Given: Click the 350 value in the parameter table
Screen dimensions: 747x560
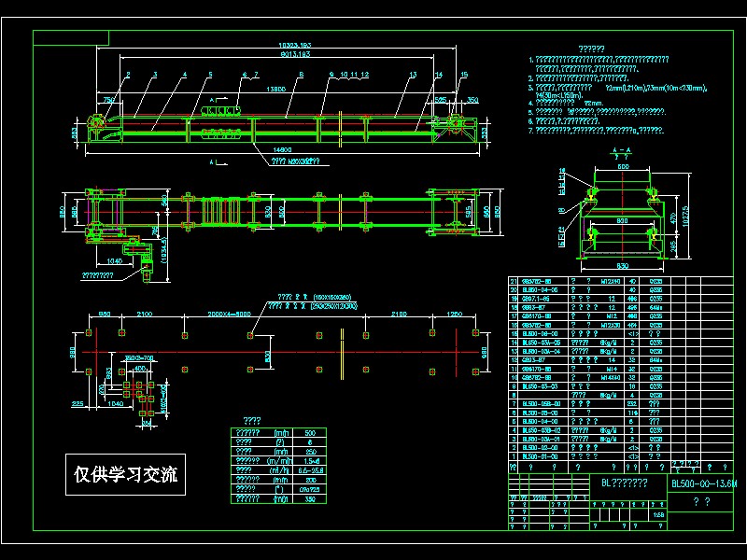Looking at the screenshot, I should coord(310,499).
